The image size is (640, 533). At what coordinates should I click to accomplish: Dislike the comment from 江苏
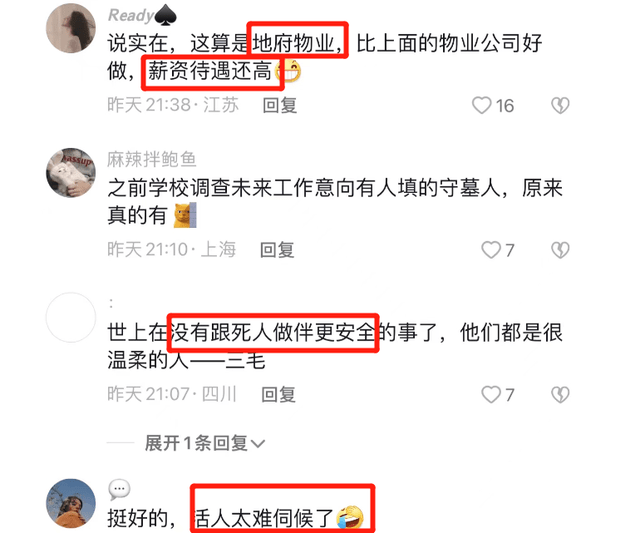(x=560, y=105)
